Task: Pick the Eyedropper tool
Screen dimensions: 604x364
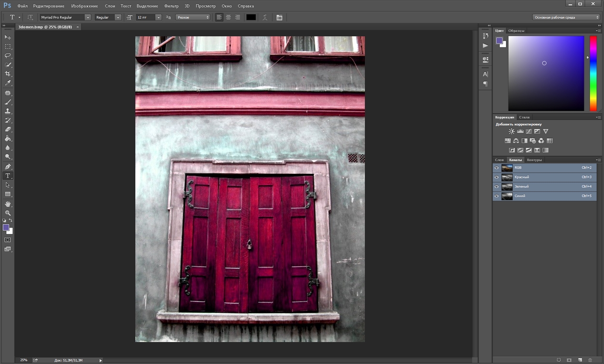Action: click(x=8, y=83)
